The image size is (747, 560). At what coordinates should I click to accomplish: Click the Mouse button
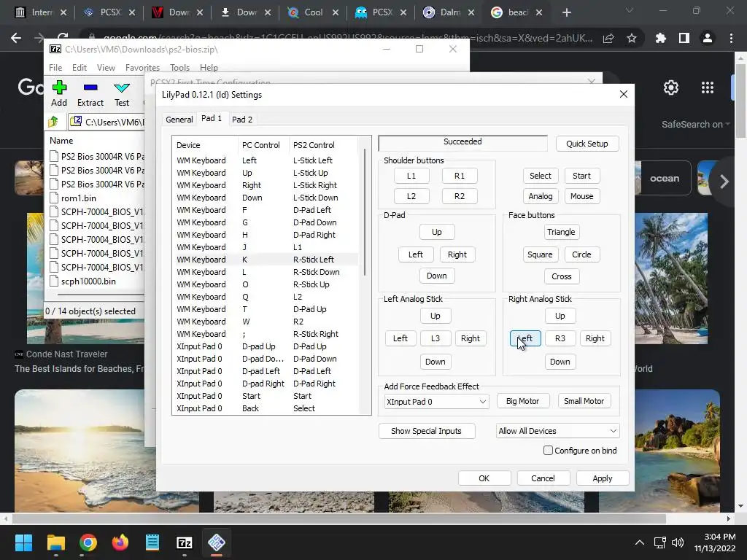tap(581, 196)
